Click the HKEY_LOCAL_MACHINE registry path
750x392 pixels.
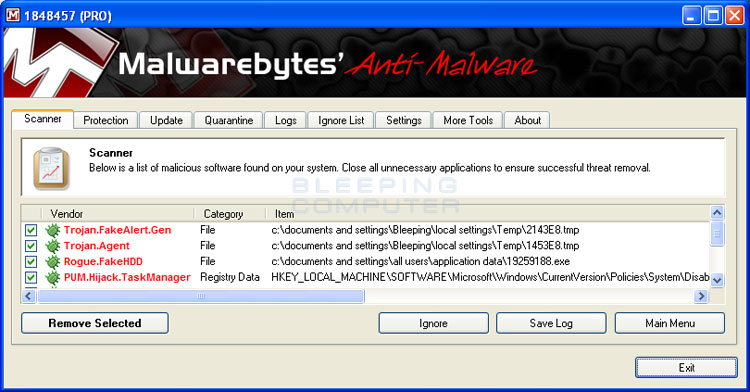[x=490, y=278]
